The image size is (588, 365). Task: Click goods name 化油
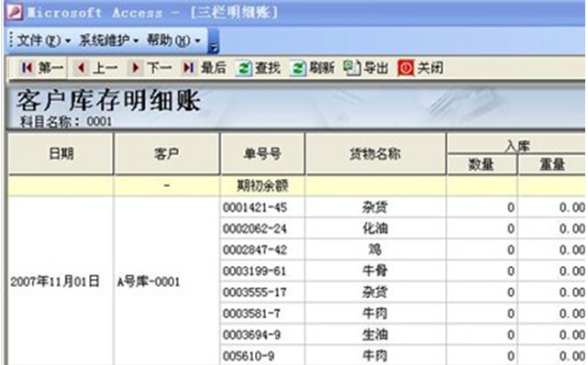point(375,228)
